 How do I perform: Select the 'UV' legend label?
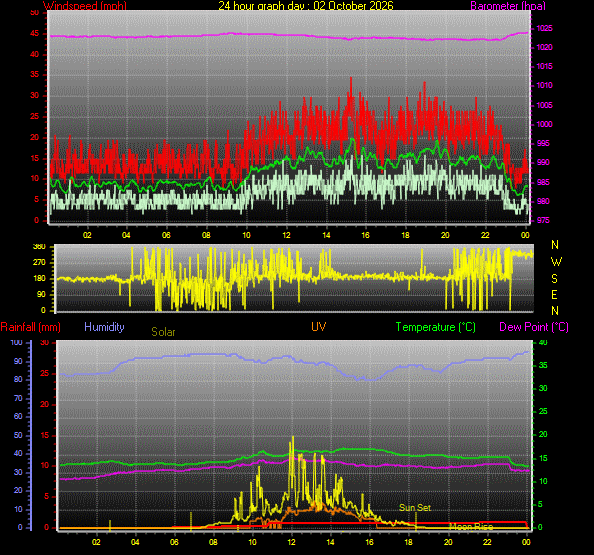(x=319, y=327)
